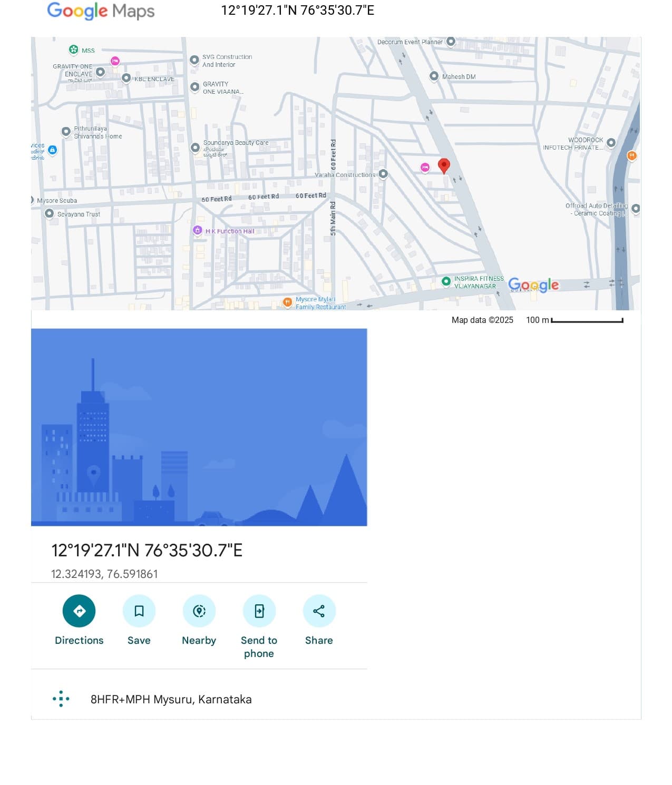Image resolution: width=672 pixels, height=785 pixels.
Task: Click the red dropped location pin
Action: click(444, 166)
